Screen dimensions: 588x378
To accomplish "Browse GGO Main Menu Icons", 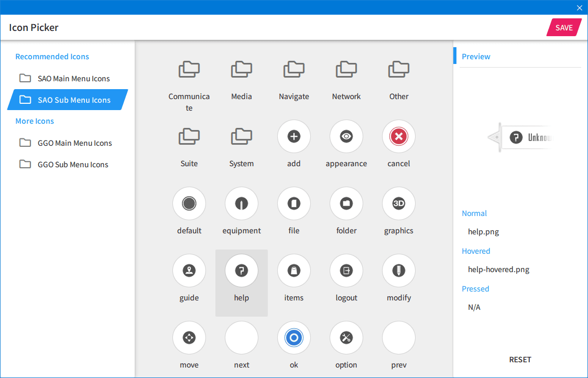I will point(68,143).
